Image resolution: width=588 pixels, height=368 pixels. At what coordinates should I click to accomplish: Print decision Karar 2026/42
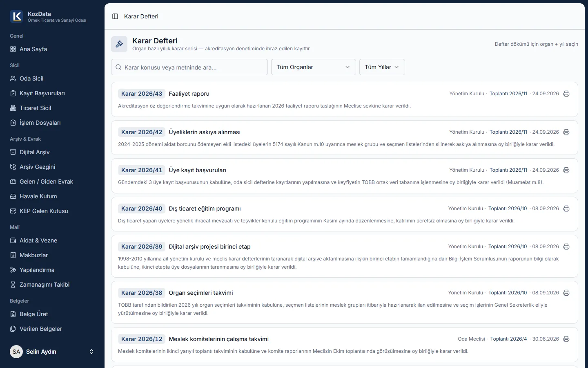(x=566, y=132)
